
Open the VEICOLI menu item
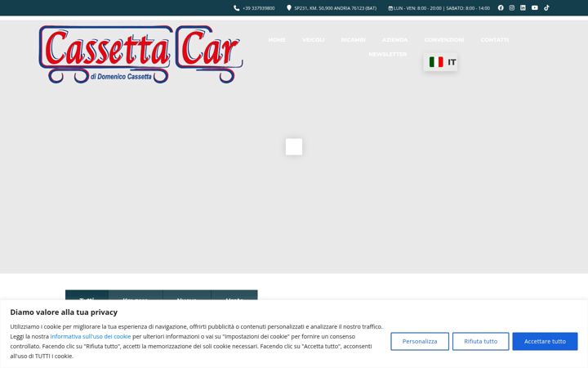click(313, 40)
